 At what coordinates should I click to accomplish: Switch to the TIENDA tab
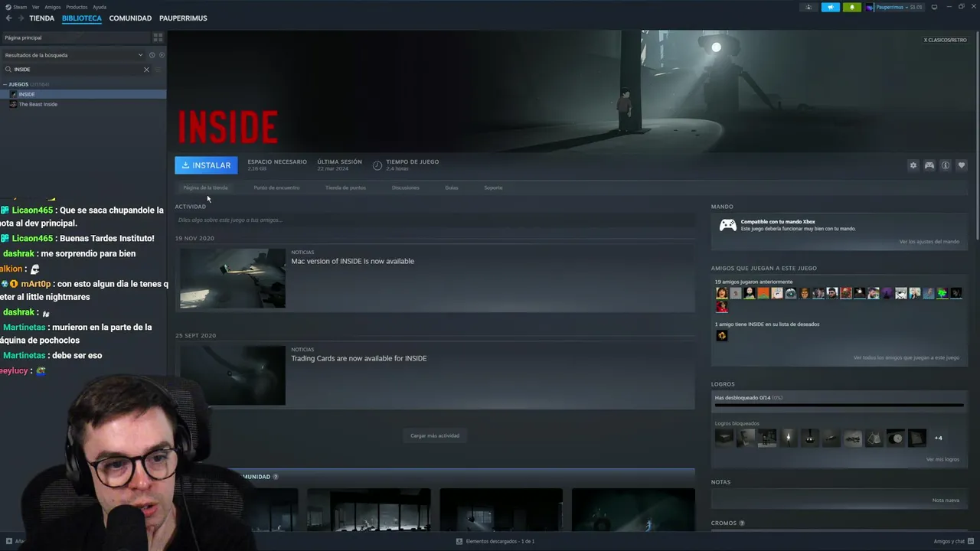pos(41,18)
